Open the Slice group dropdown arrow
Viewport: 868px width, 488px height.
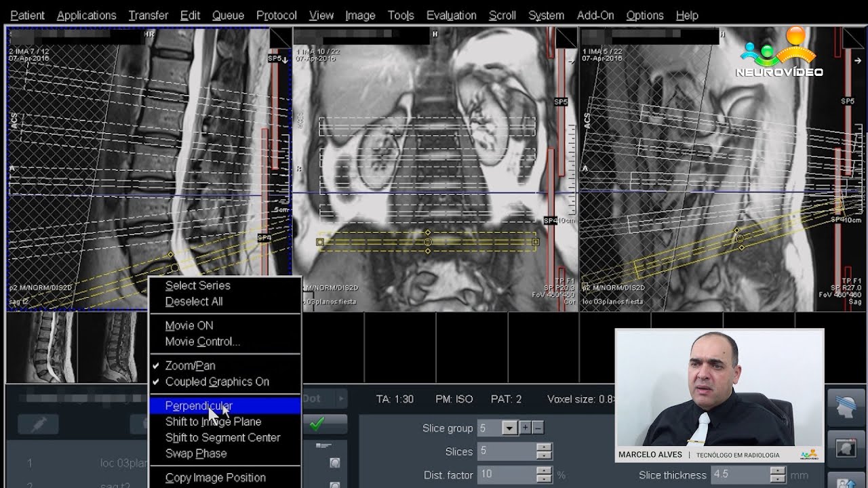point(509,428)
